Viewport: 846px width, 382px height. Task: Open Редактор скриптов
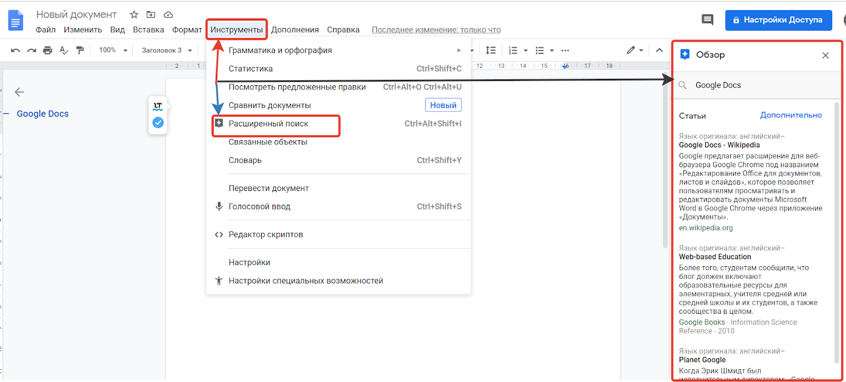tap(338, 235)
